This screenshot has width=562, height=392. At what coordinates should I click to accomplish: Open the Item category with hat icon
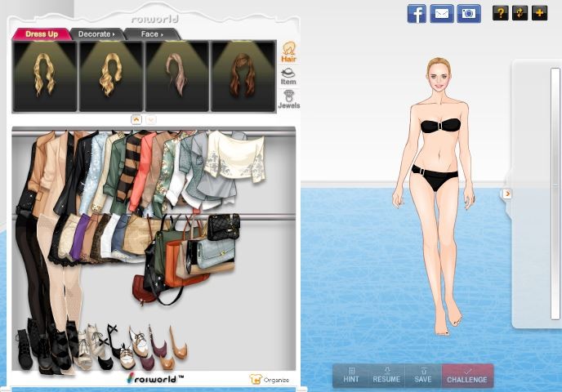tap(288, 76)
